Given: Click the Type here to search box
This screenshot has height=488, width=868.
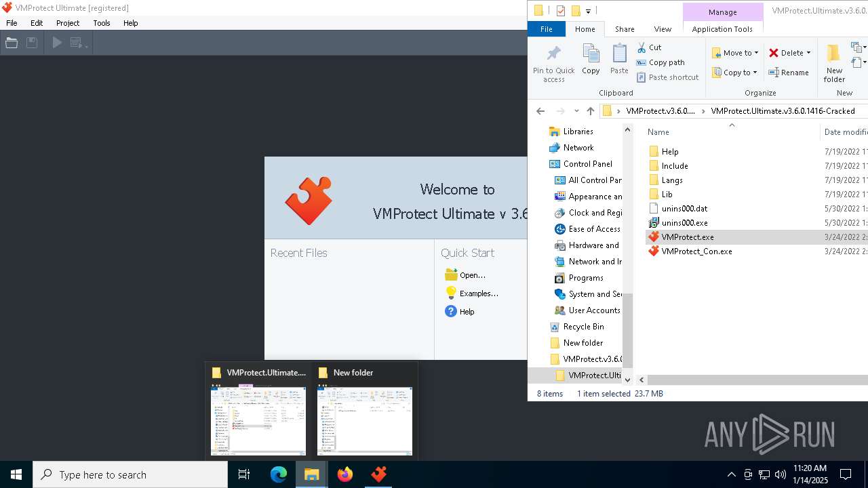Looking at the screenshot, I should pos(130,474).
